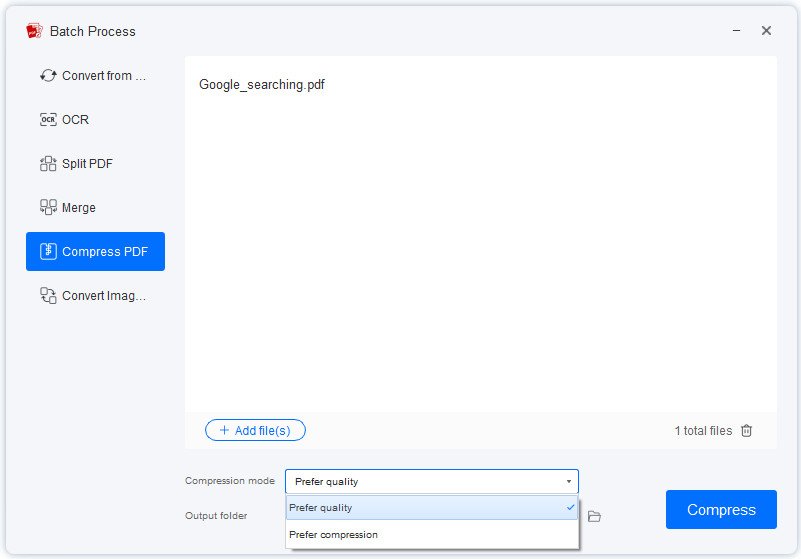Go to the Merge section
This screenshot has width=801, height=559.
point(95,207)
